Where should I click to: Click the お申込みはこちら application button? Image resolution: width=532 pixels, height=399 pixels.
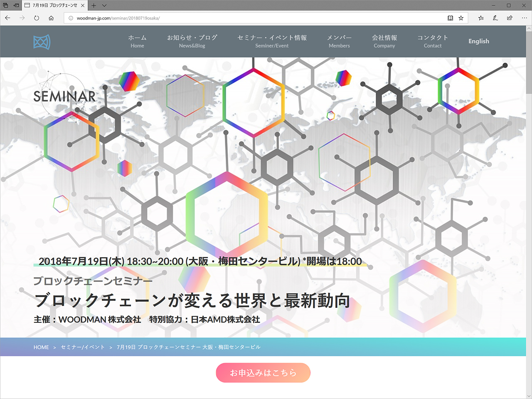263,373
